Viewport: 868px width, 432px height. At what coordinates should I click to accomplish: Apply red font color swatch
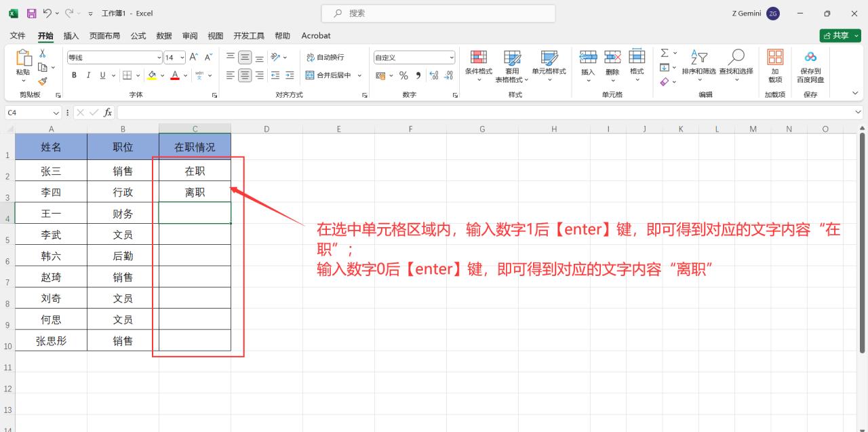pos(175,75)
